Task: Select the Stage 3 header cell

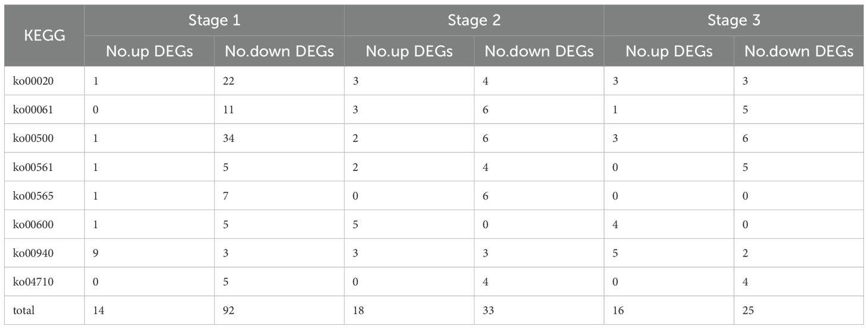Action: tap(734, 20)
